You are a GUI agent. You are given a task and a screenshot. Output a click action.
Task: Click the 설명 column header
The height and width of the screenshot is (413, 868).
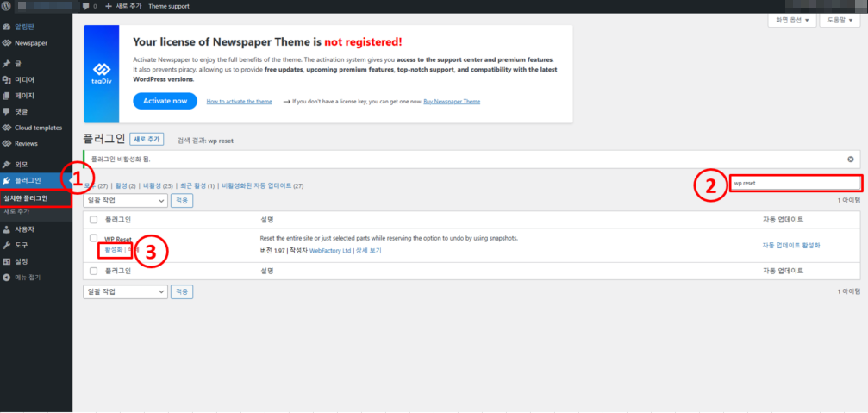tap(266, 220)
